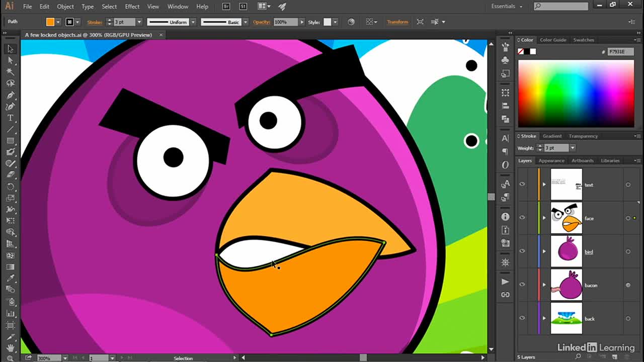Click the target circle of text layer
Viewport: 644px width, 362px height.
(x=628, y=185)
